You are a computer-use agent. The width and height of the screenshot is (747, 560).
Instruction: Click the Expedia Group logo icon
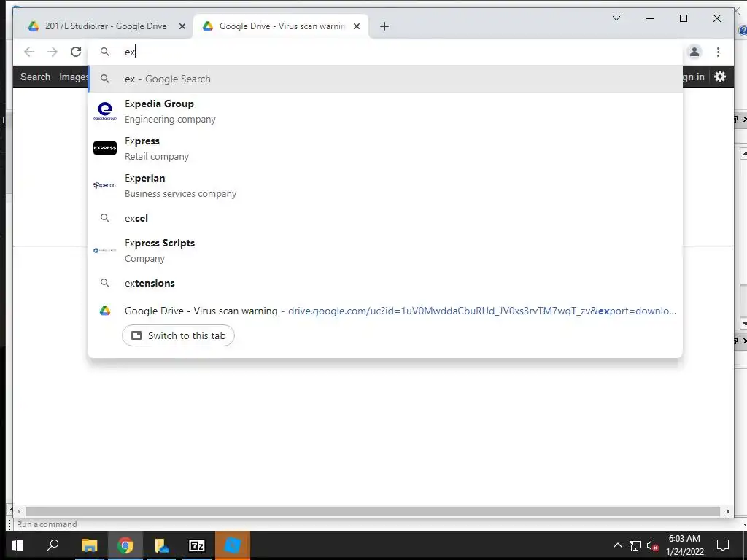point(105,111)
